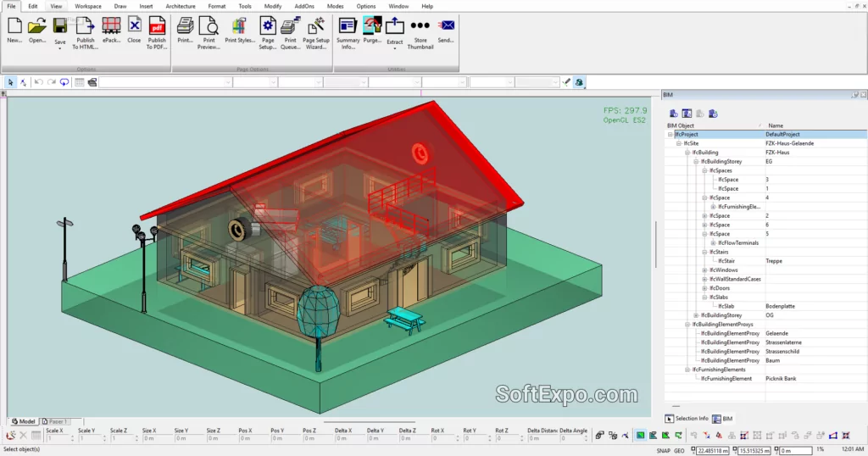Expand the IfcDoors node
868x456 pixels.
704,288
